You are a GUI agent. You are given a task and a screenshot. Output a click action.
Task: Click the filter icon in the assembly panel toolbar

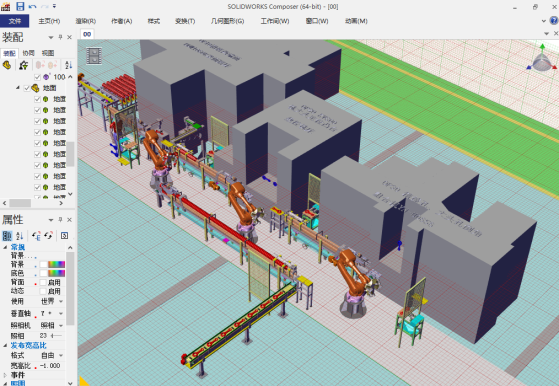(24, 65)
